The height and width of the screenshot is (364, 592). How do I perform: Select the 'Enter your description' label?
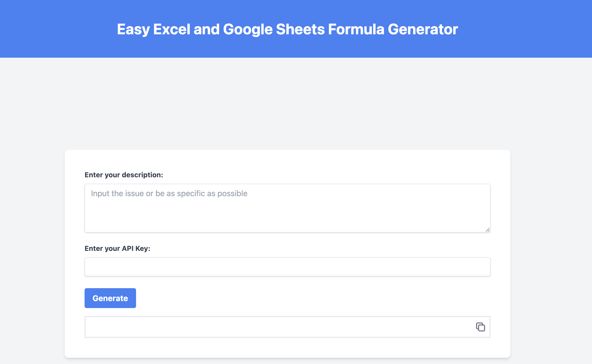click(x=124, y=175)
